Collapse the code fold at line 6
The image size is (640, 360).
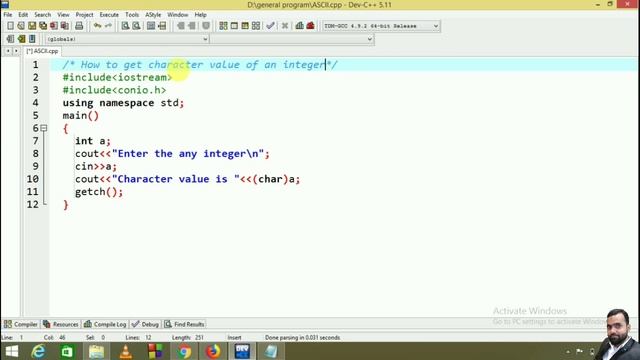pyautogui.click(x=44, y=128)
